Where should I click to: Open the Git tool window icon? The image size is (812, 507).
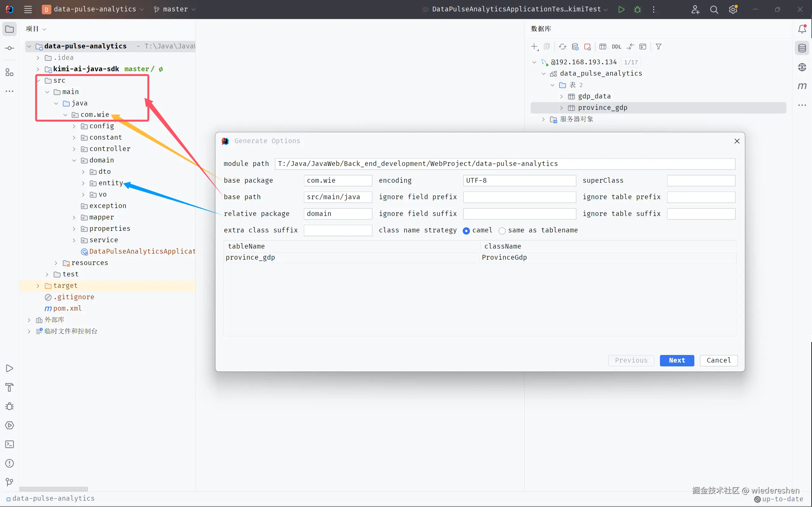tap(10, 482)
